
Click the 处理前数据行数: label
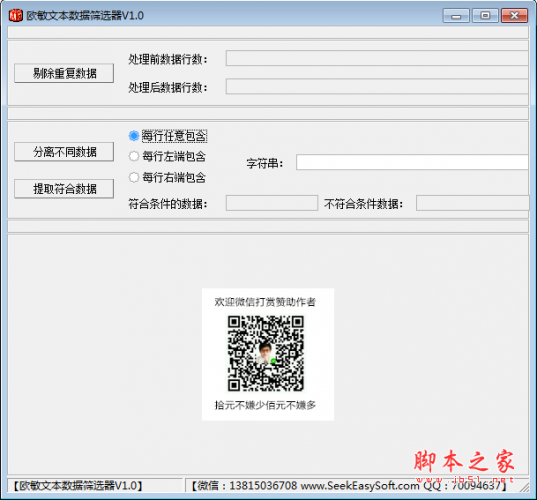click(x=168, y=59)
